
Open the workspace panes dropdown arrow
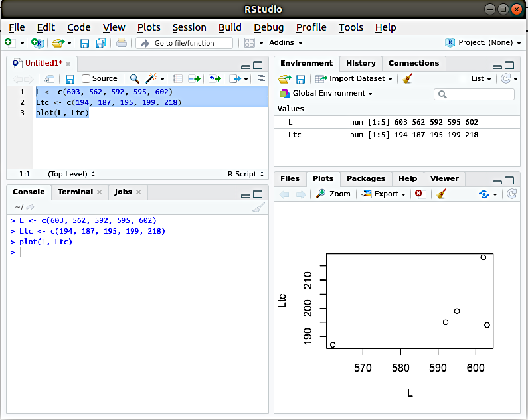261,43
